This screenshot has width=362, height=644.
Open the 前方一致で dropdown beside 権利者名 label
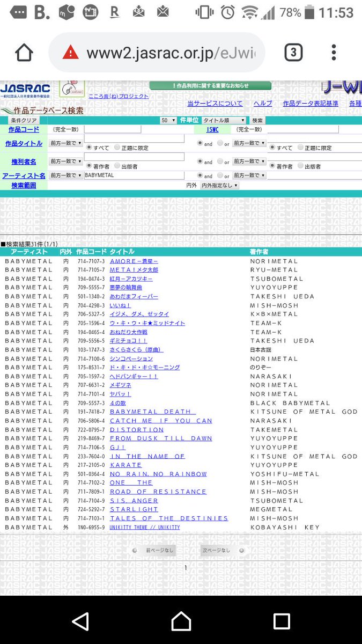click(x=65, y=161)
